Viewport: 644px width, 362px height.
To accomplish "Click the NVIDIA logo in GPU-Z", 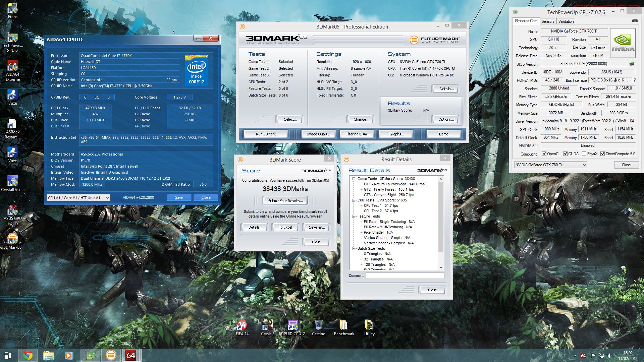I will tap(623, 43).
